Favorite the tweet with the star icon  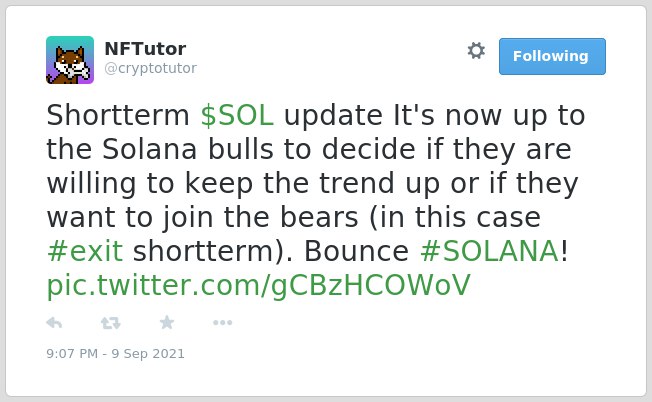pos(167,322)
